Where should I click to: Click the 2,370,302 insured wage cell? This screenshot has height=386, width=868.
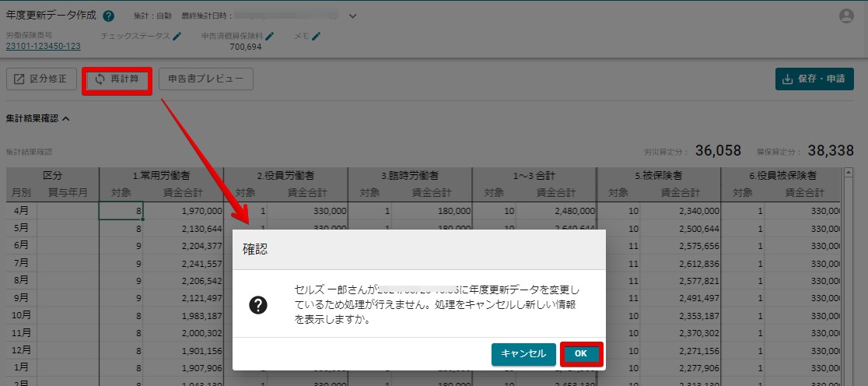point(681,333)
